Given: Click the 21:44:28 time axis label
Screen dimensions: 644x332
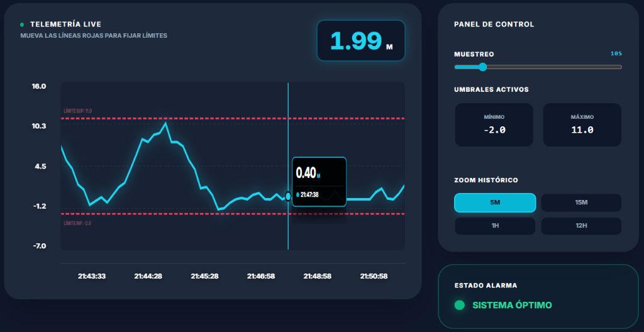Looking at the screenshot, I should (148, 276).
